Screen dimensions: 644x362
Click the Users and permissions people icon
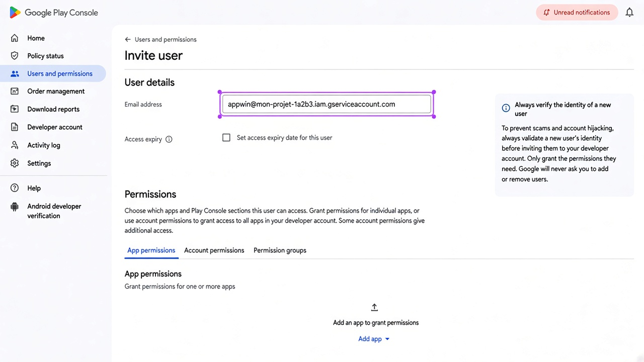click(x=15, y=74)
